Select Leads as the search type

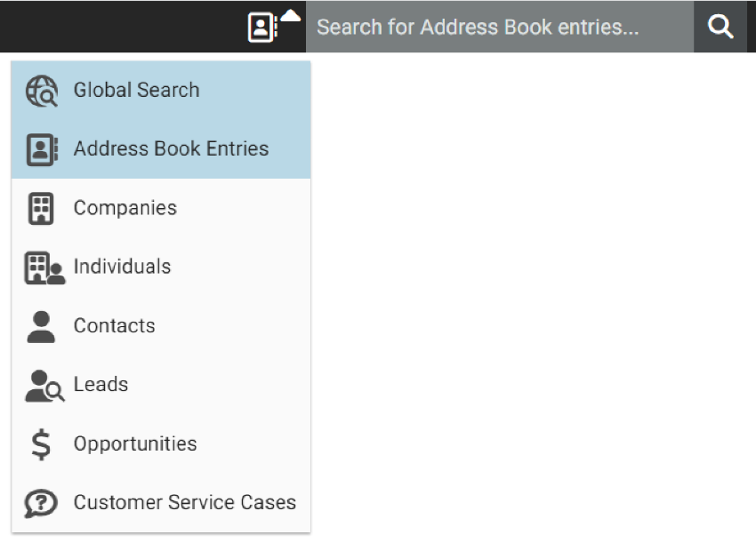point(101,385)
